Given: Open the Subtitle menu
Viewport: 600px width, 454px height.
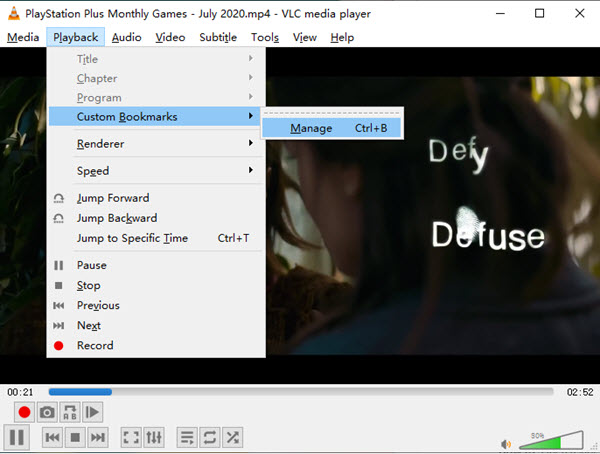Looking at the screenshot, I should coord(218,37).
